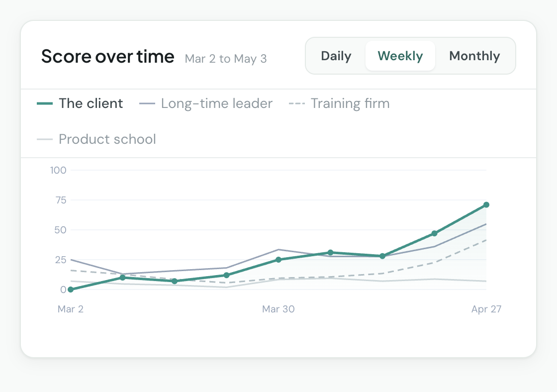
Task: Switch to Monthly granularity
Action: 474,56
